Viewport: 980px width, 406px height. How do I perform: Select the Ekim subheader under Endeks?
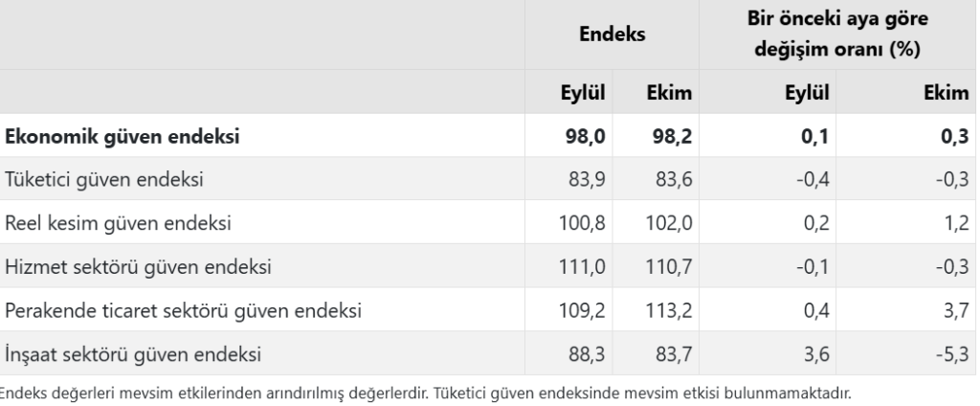[670, 94]
